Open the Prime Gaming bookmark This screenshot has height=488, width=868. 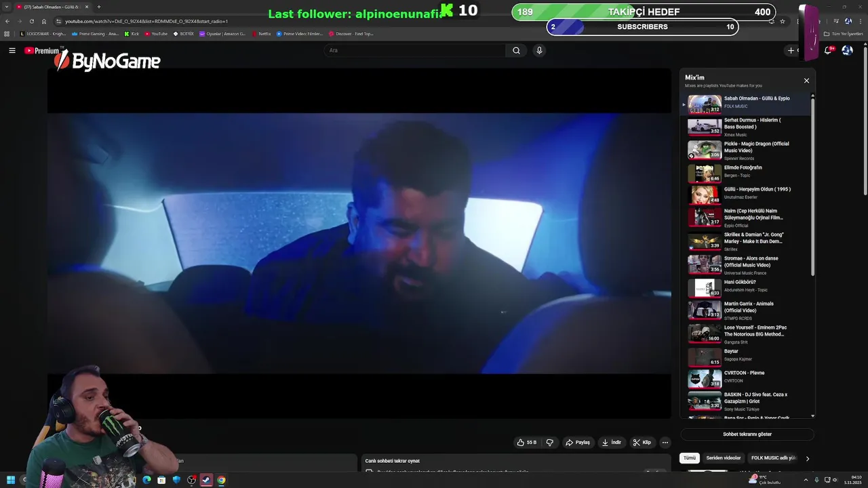click(95, 34)
